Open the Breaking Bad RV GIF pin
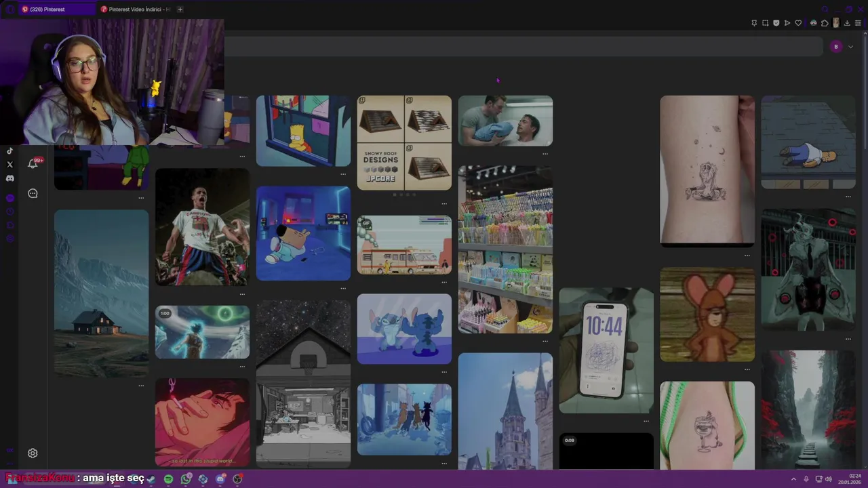 pyautogui.click(x=404, y=245)
